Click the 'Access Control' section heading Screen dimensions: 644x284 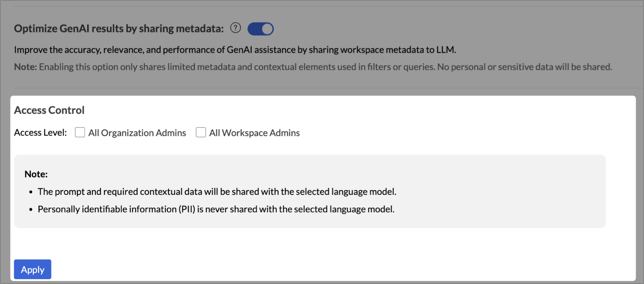click(49, 110)
